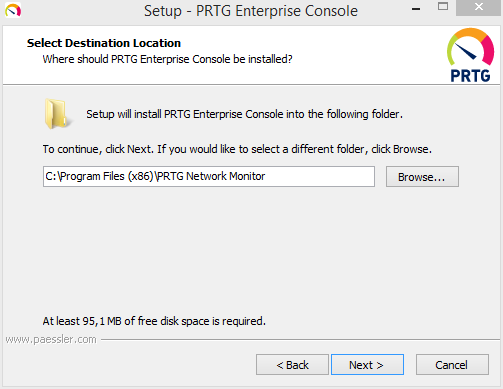The width and height of the screenshot is (503, 389).
Task: Click the separator line beside paessler.com
Action: click(300, 340)
